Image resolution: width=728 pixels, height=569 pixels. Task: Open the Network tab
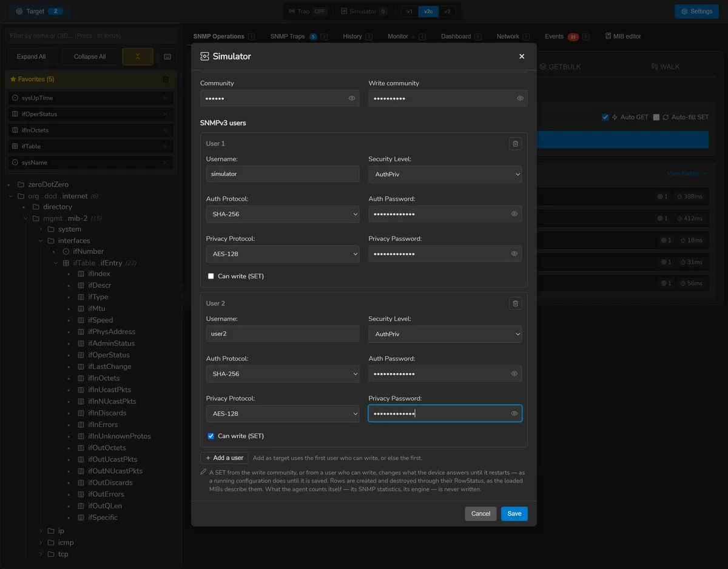click(x=513, y=36)
